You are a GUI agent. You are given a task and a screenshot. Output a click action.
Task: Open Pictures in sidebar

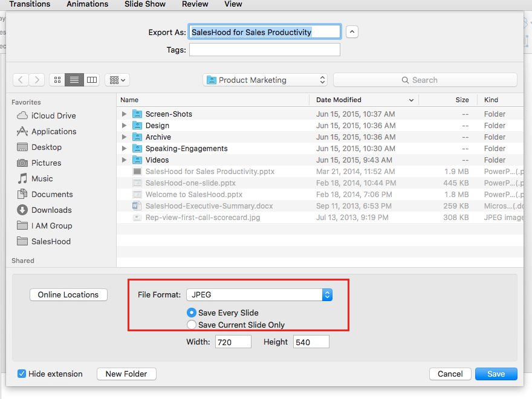coord(39,163)
